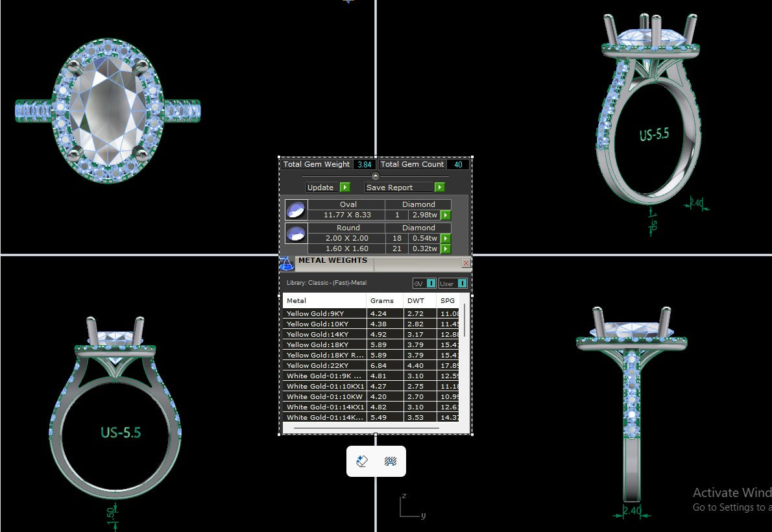Collapse the gem report using round chevron
The image size is (772, 532).
point(375,175)
